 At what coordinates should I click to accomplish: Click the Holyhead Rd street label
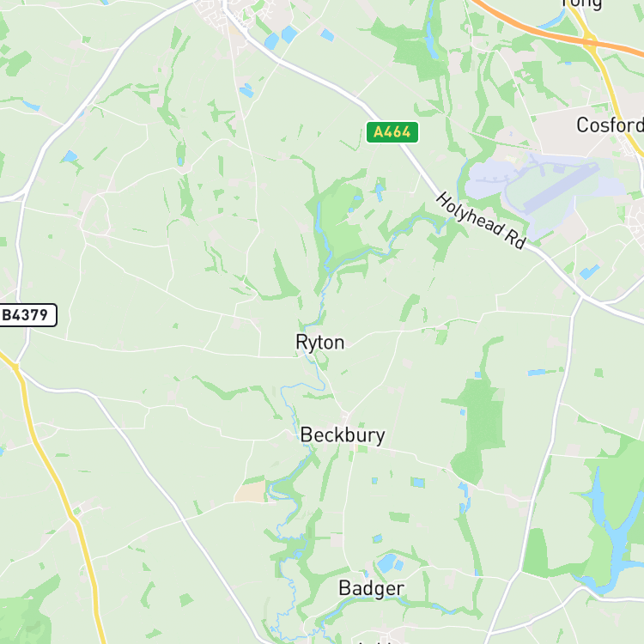pyautogui.click(x=481, y=221)
